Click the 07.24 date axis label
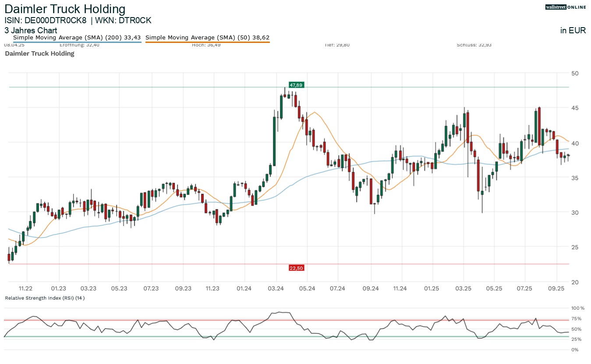 pyautogui.click(x=338, y=288)
